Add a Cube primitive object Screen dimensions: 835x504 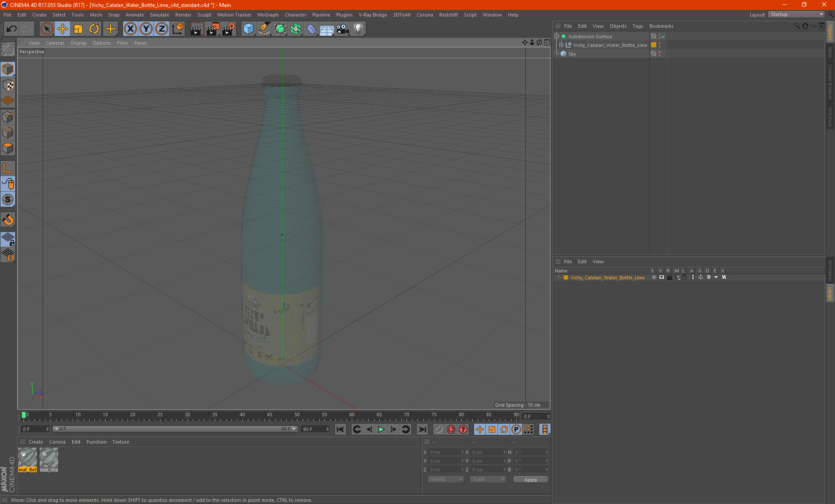tap(248, 29)
